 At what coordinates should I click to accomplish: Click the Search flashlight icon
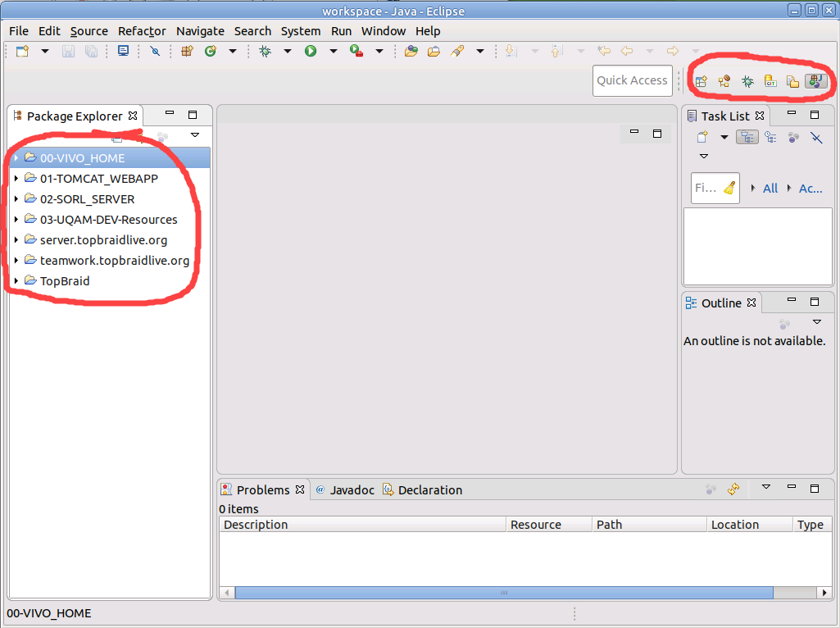pos(457,52)
